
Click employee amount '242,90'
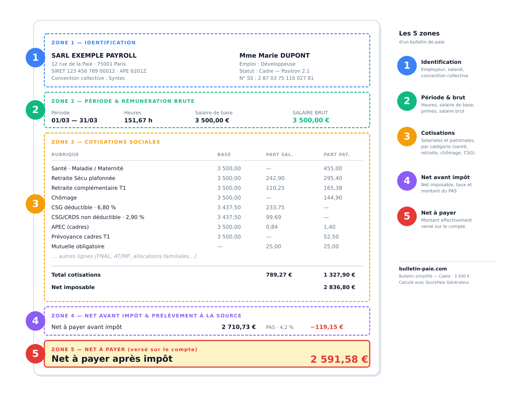(275, 178)
